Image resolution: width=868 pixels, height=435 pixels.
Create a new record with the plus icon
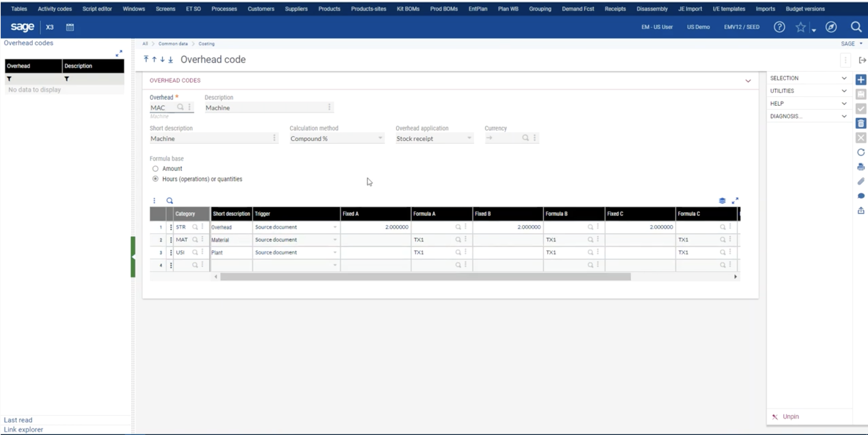coord(862,80)
